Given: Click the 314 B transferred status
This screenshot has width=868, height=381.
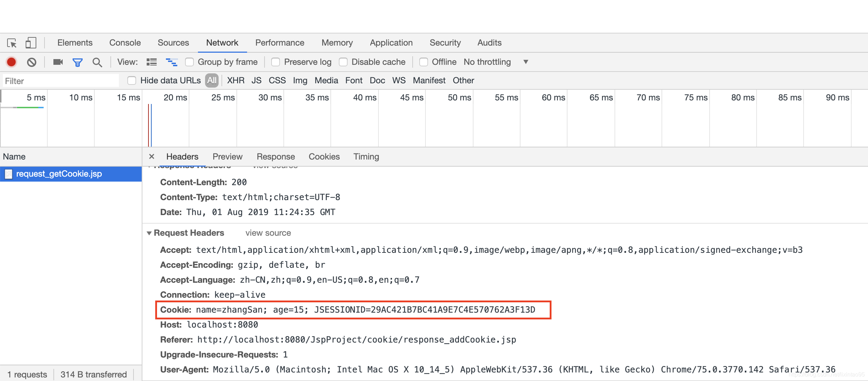Looking at the screenshot, I should (x=94, y=375).
